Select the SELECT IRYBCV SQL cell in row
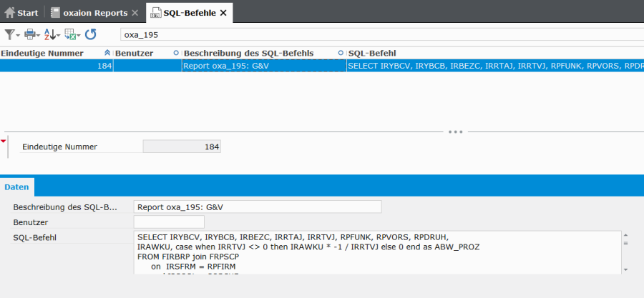The image size is (644, 298). [x=495, y=66]
